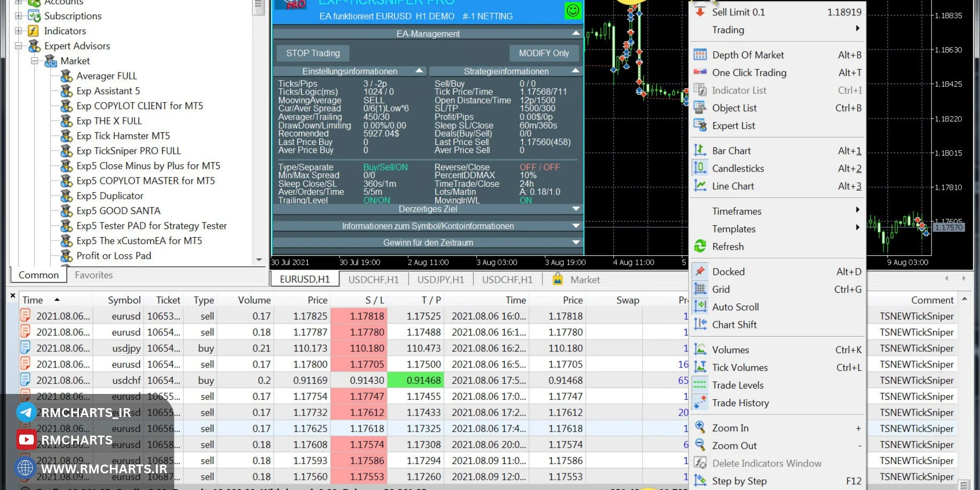980x490 pixels.
Task: Click the Indicators folder icon in Navigator
Action: click(x=33, y=31)
